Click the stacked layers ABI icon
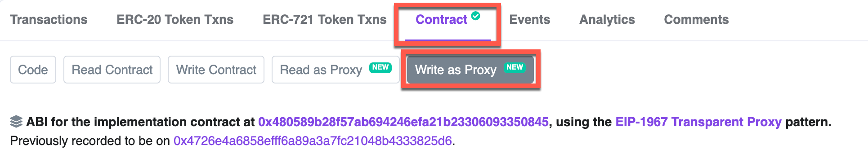Screen dimensions: 868x167 click(16, 122)
